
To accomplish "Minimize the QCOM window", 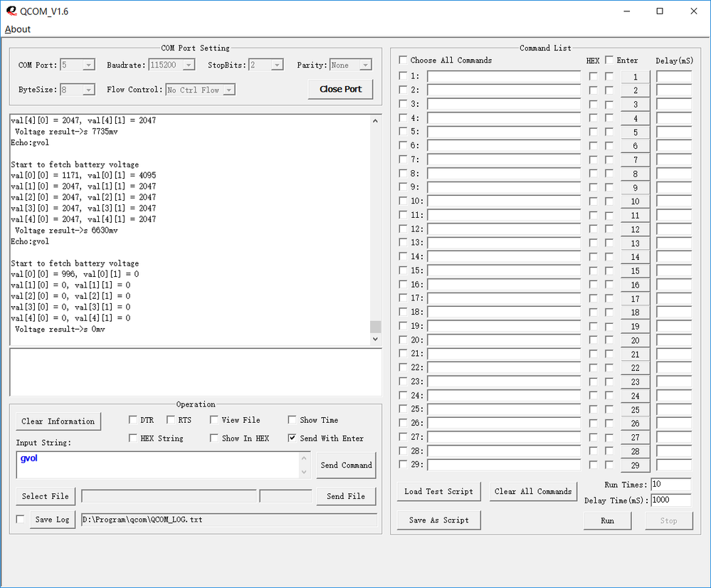I will 626,11.
